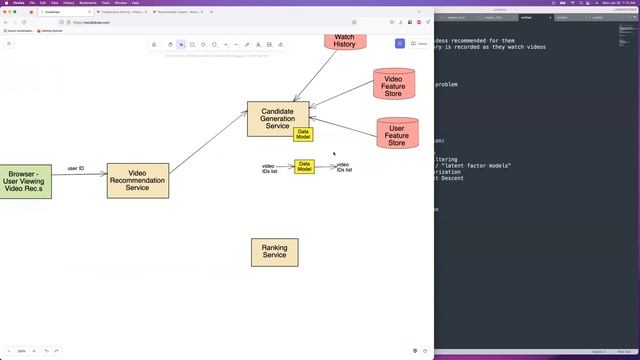Viewport: 640px width, 360px height.
Task: Open Firefox History menu
Action: tap(69, 3)
